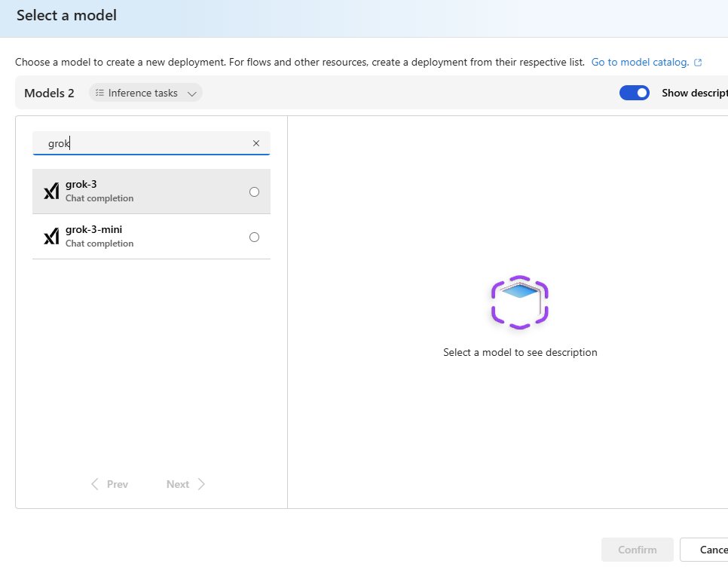728x570 pixels.
Task: Click the grok-3 model name
Action: click(81, 185)
